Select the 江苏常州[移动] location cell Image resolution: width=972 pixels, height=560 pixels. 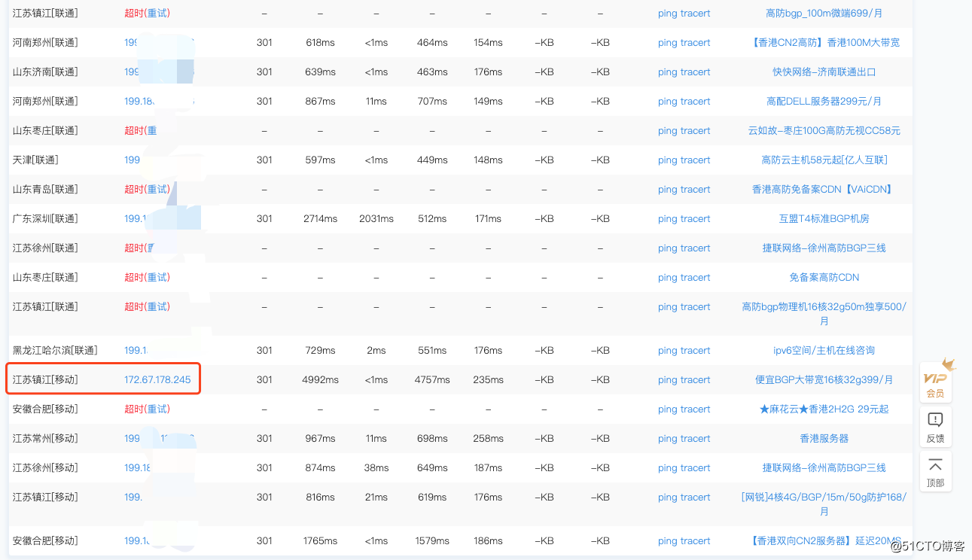tap(45, 438)
